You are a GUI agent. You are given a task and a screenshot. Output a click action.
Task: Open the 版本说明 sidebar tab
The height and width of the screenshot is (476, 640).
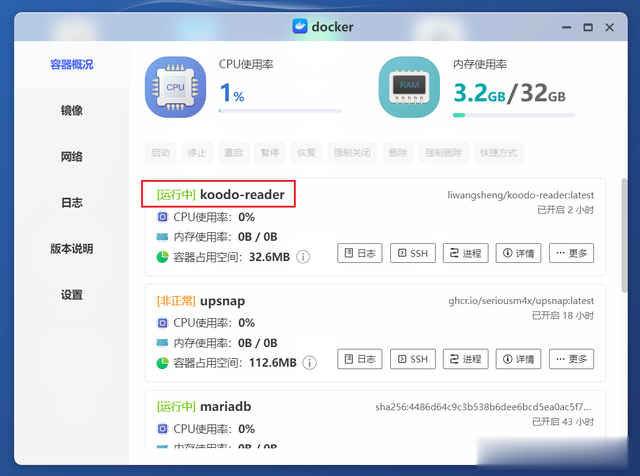click(71, 249)
